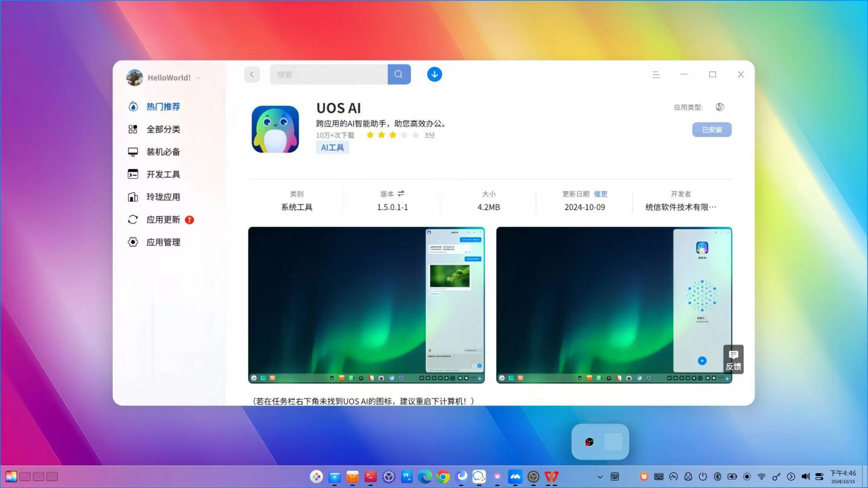Open the 应用管理 section
This screenshot has width=868, height=488.
(163, 242)
